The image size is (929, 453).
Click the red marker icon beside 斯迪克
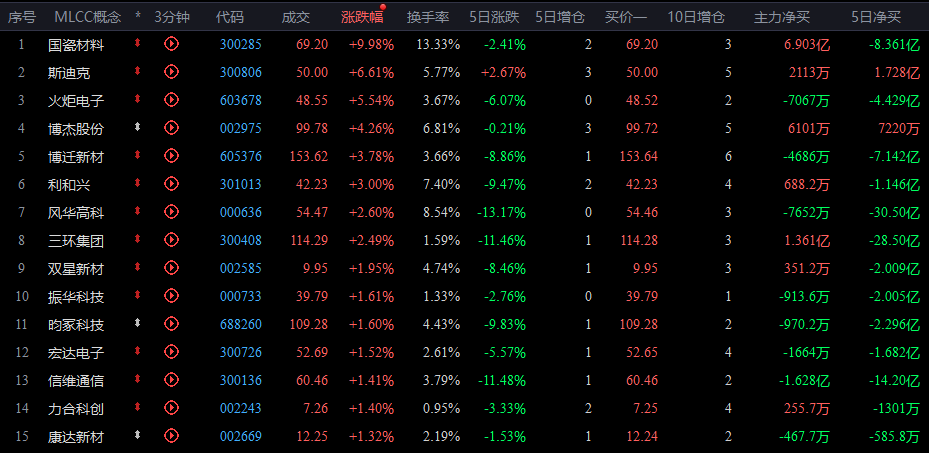click(x=138, y=70)
